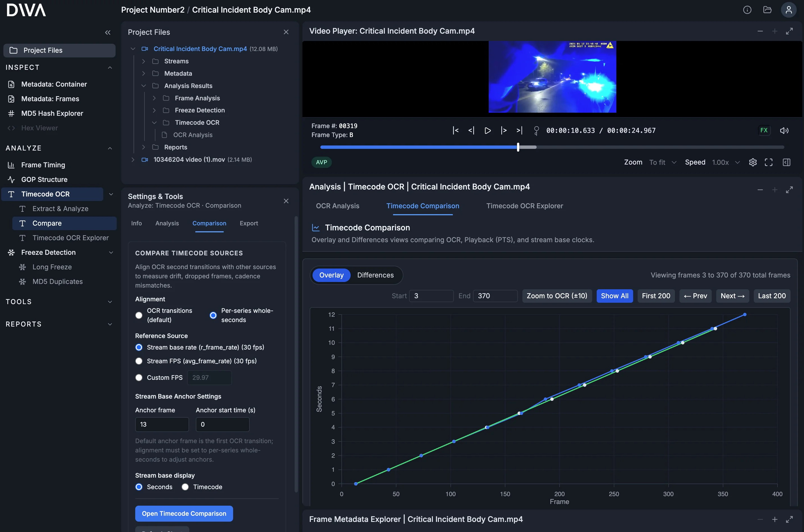Click Show All frames in the chart

pyautogui.click(x=615, y=296)
